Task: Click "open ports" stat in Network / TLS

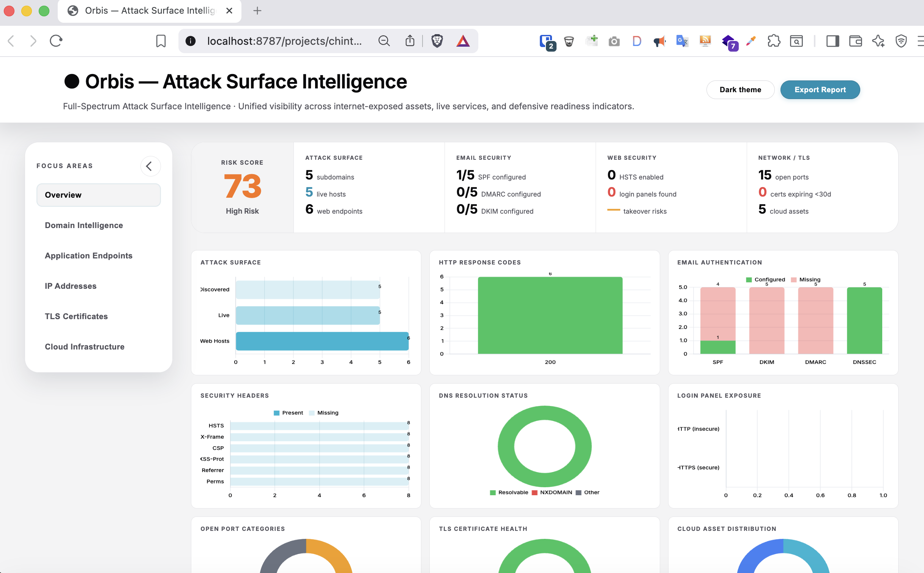Action: (x=792, y=177)
